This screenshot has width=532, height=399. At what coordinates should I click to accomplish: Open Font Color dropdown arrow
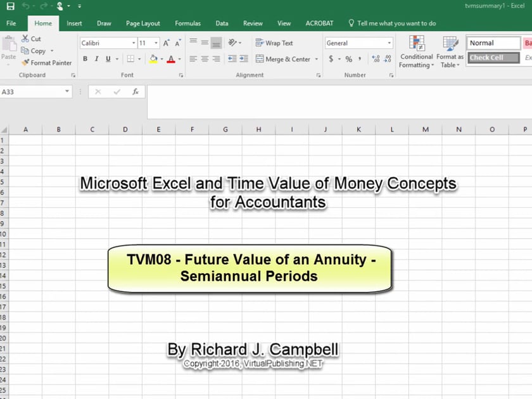(180, 59)
